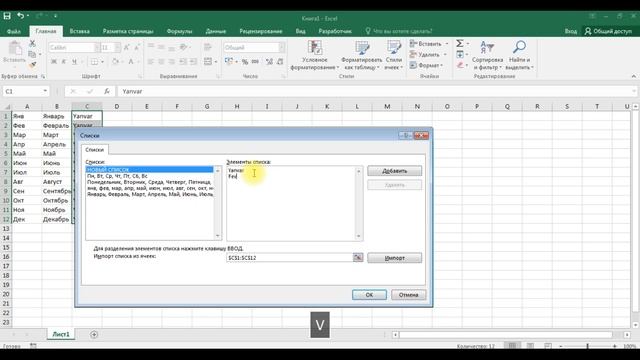The image size is (640, 360).
Task: Click the align text left icon
Action: pos(151,62)
